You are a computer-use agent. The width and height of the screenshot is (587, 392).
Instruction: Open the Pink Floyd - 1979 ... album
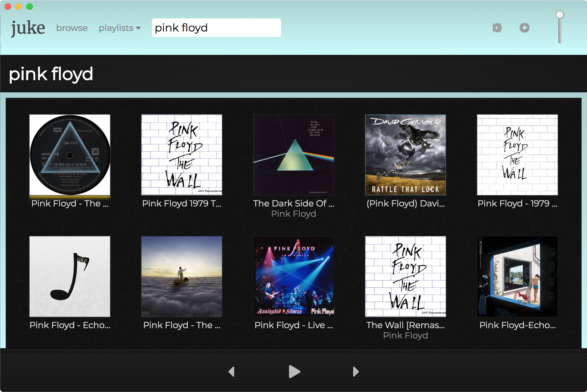tap(517, 155)
